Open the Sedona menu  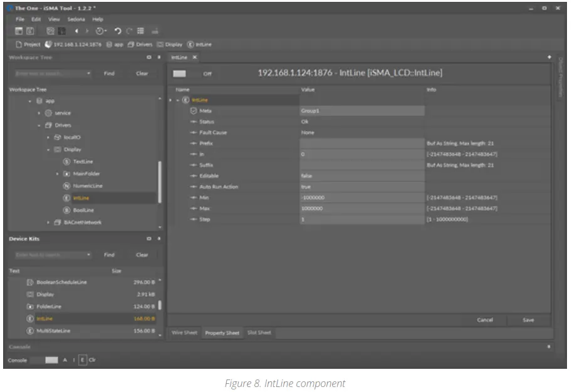point(76,19)
